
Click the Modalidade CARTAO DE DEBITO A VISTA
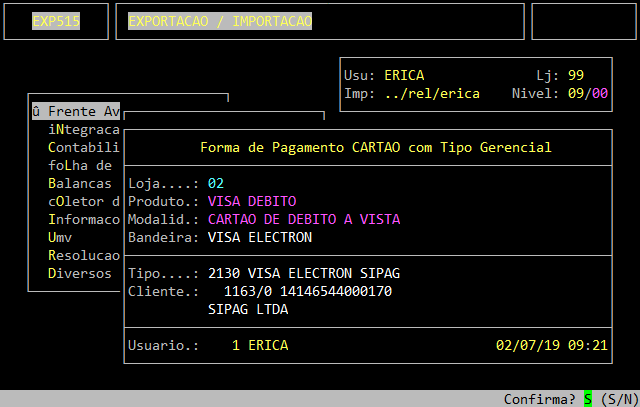304,219
